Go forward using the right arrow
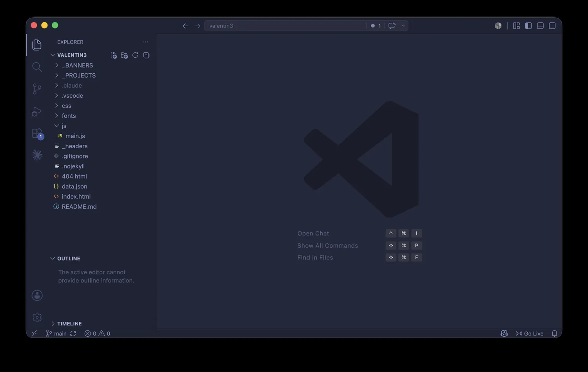This screenshot has width=588, height=372. [x=198, y=26]
